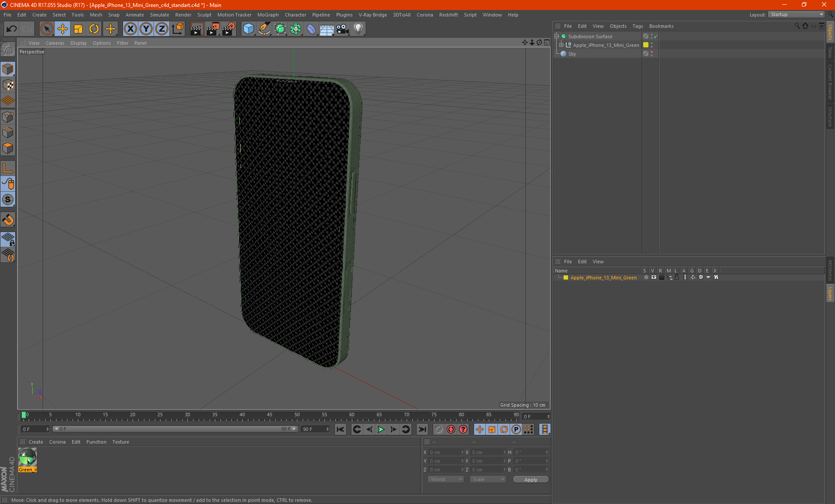Open the Startup layout dropdown

pyautogui.click(x=797, y=14)
